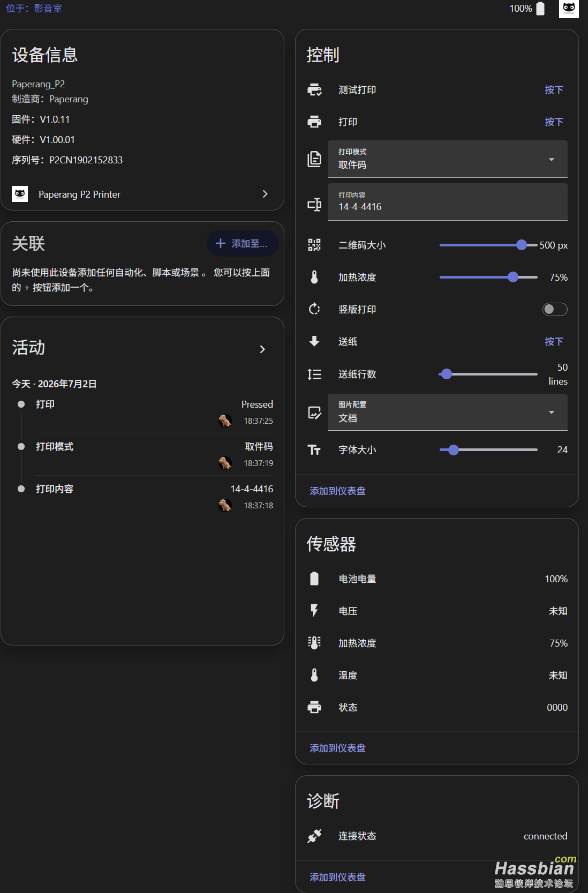
Task: Click the print content text-field icon
Action: coord(314,204)
